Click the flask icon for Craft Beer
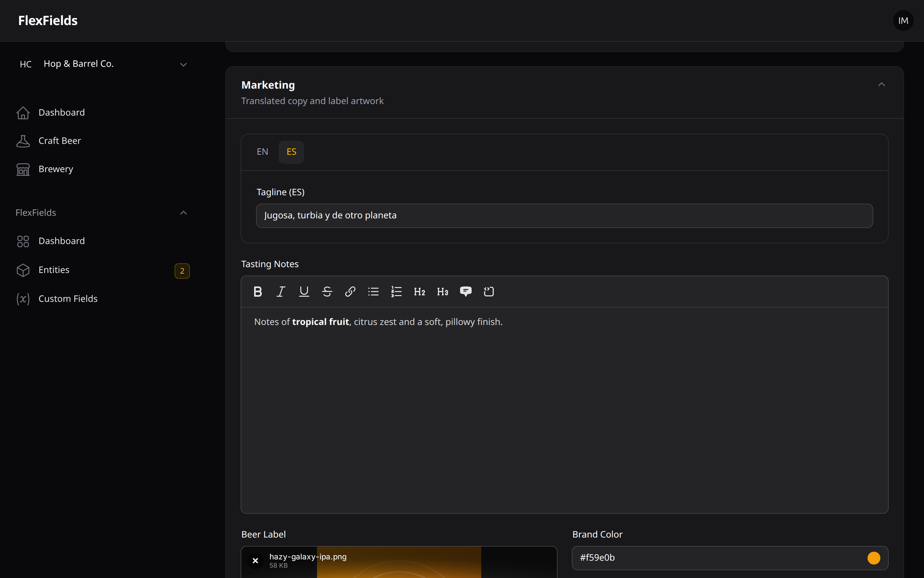The image size is (924, 578). click(x=23, y=141)
